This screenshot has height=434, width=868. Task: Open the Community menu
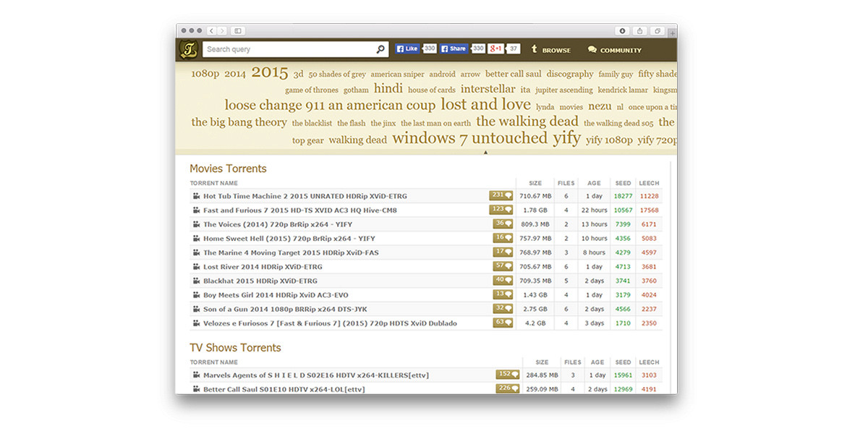615,50
